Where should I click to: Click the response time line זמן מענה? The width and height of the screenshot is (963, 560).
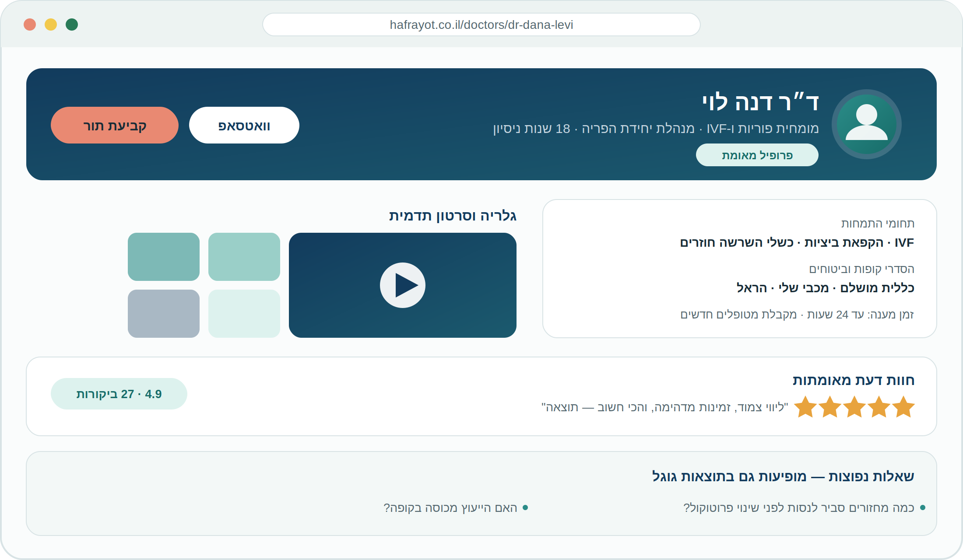pos(797,315)
